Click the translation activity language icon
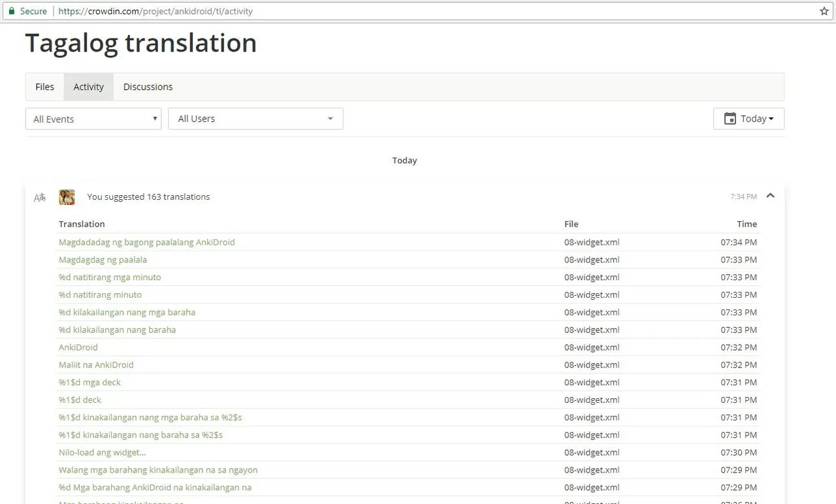 (x=40, y=197)
